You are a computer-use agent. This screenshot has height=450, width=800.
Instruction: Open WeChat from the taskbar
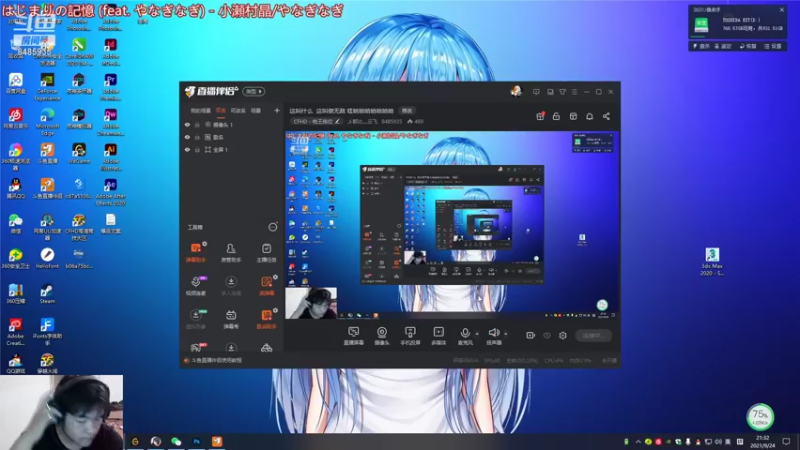click(x=176, y=441)
